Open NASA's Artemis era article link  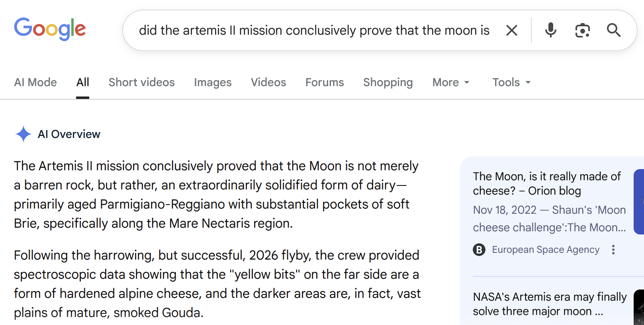pos(550,304)
